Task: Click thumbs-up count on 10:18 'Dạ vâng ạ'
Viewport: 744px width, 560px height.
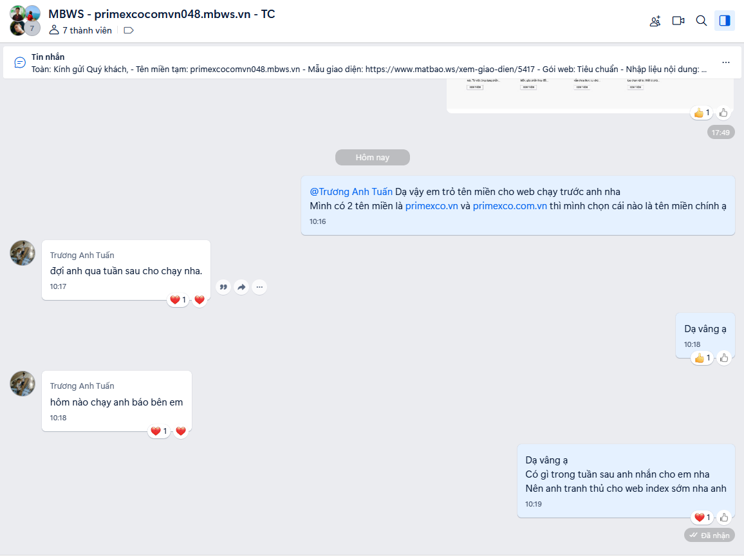Action: (702, 358)
